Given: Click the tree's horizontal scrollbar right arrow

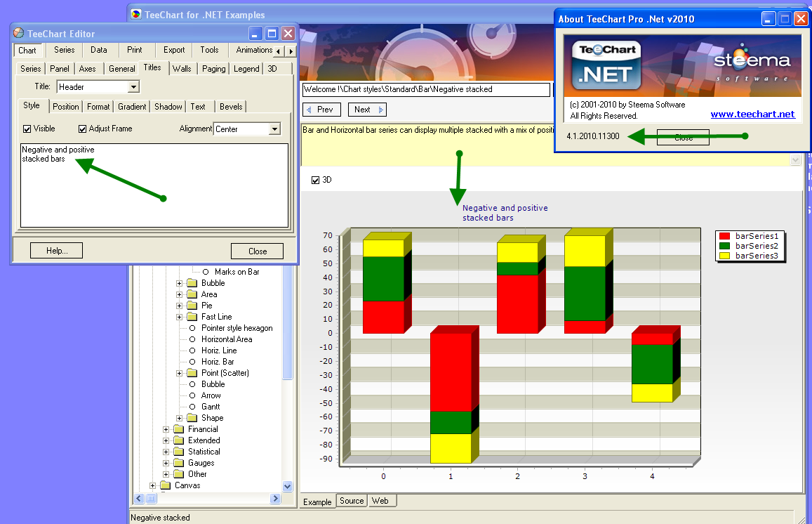Looking at the screenshot, I should tap(276, 499).
